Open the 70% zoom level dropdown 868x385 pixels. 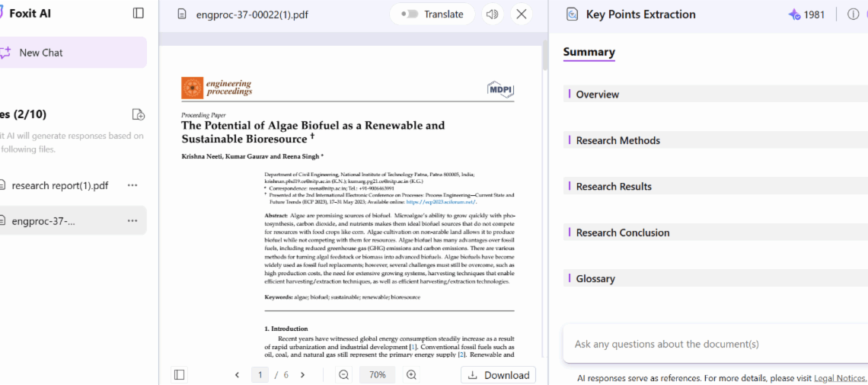point(378,374)
